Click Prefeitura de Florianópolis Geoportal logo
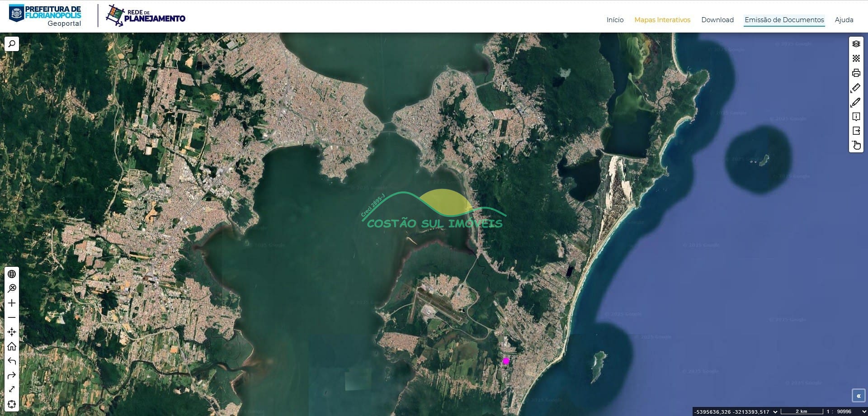The width and height of the screenshot is (868, 416). coord(45,16)
